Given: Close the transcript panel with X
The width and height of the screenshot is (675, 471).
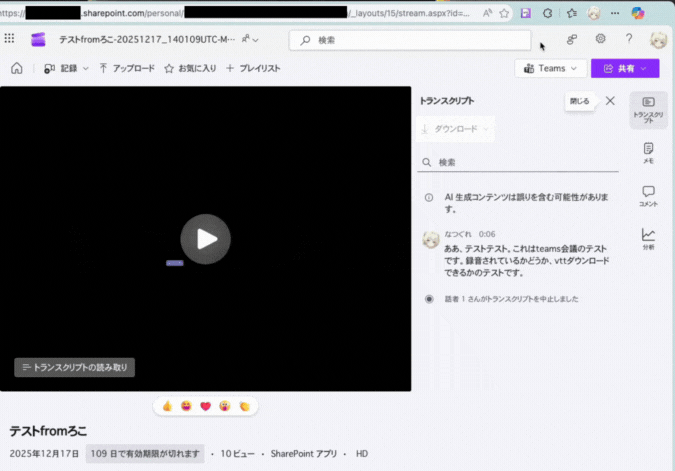Looking at the screenshot, I should click(x=610, y=101).
